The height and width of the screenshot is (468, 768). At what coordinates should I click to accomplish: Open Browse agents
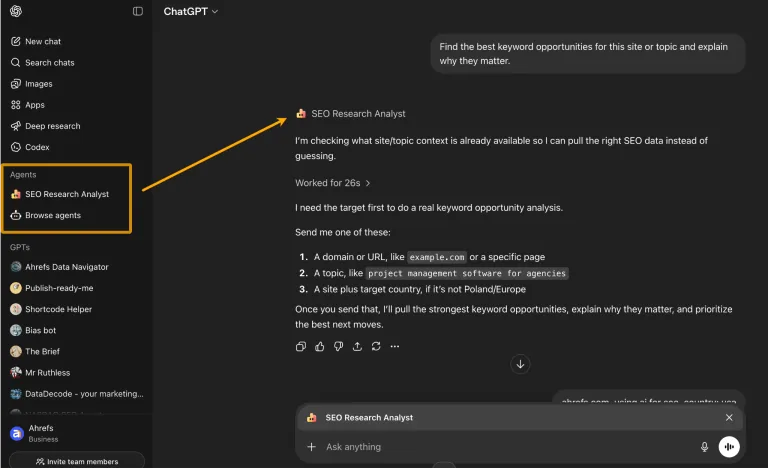[x=46, y=215]
